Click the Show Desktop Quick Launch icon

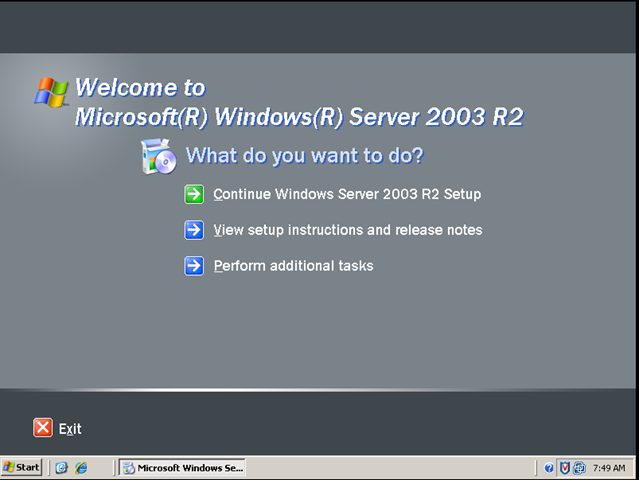62,467
